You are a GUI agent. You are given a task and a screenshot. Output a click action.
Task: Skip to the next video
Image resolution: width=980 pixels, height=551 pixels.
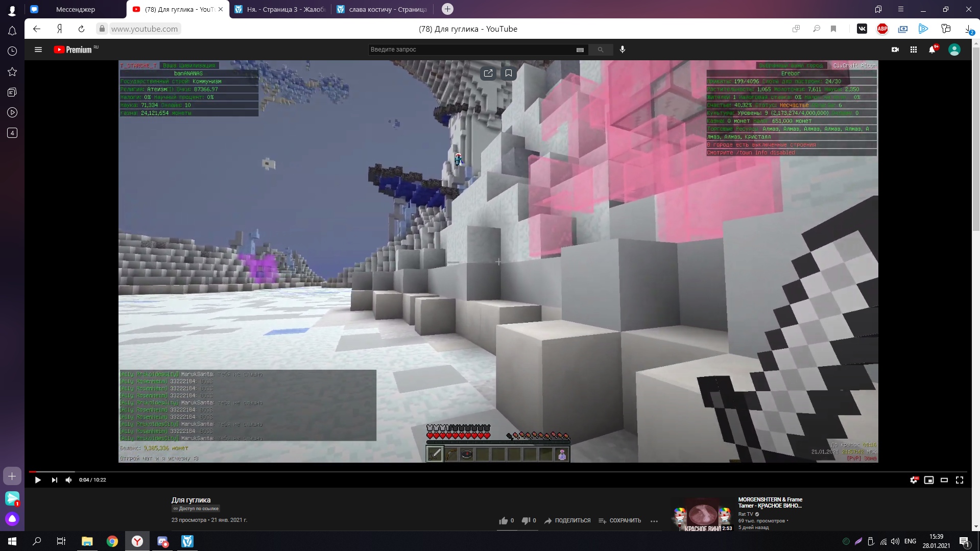54,480
